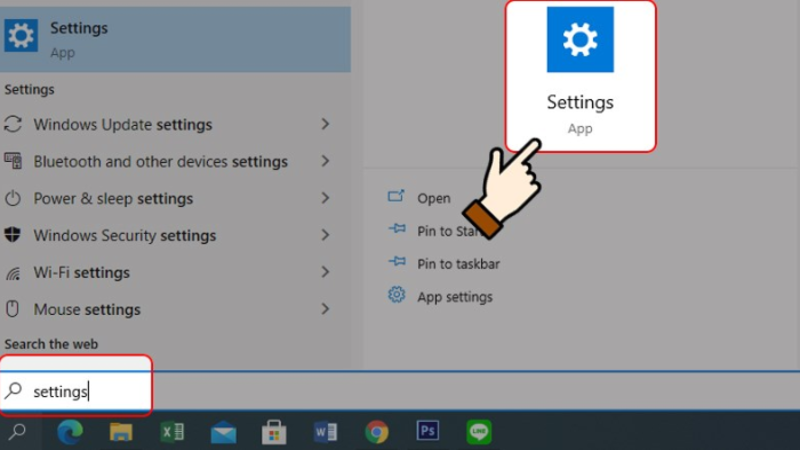
Task: Click the large blue Settings tile icon
Action: 580,39
